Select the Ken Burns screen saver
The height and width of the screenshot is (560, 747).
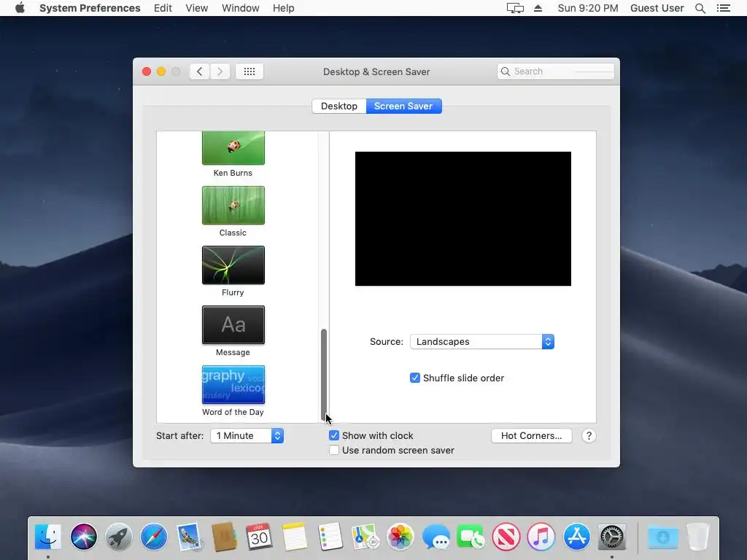point(233,148)
